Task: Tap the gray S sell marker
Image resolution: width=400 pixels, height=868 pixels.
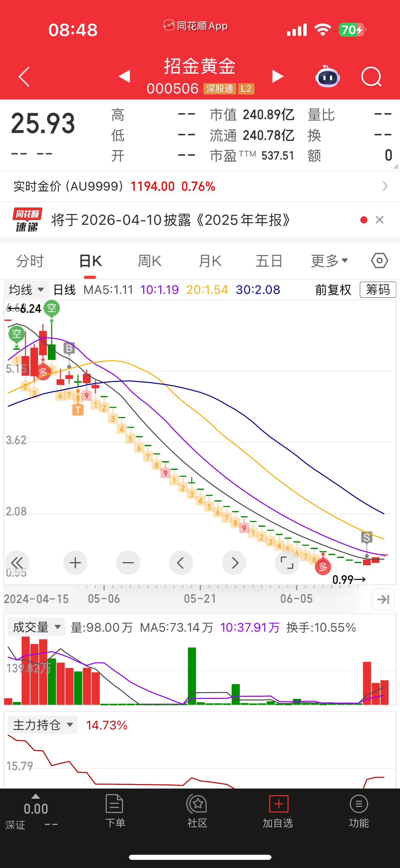Action: pos(367,538)
